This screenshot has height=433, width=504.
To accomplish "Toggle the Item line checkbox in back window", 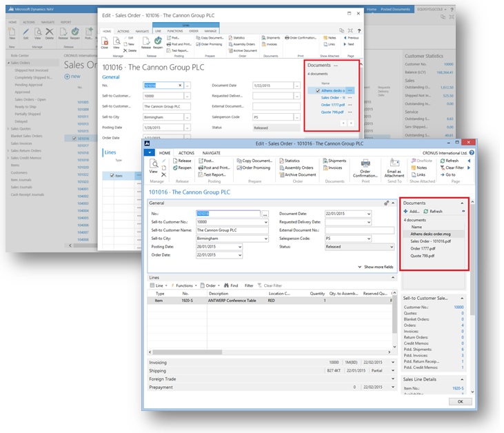I will click(112, 176).
